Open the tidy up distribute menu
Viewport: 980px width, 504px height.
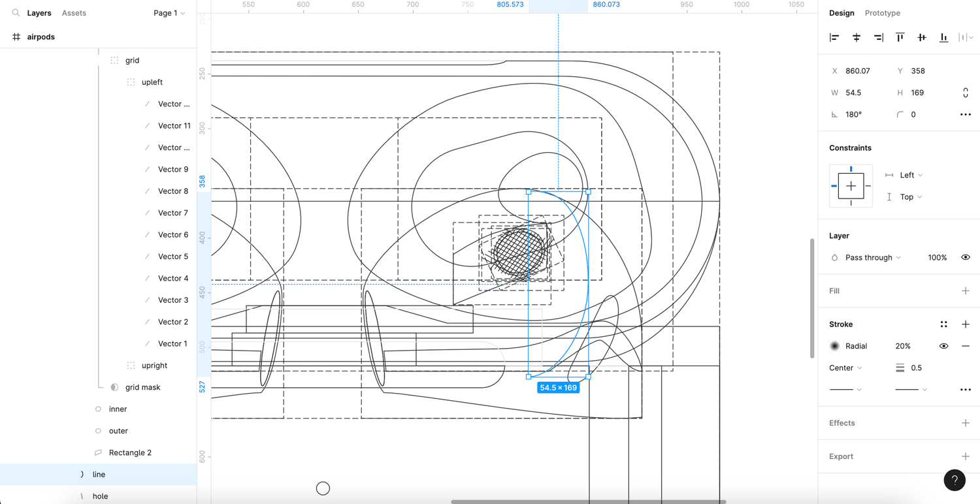[966, 38]
